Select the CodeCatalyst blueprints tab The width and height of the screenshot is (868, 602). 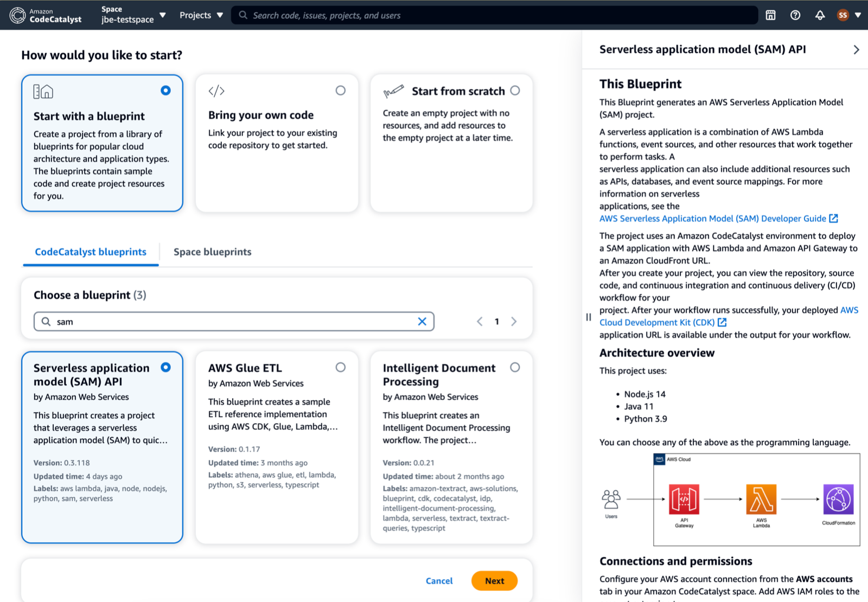[x=90, y=252]
